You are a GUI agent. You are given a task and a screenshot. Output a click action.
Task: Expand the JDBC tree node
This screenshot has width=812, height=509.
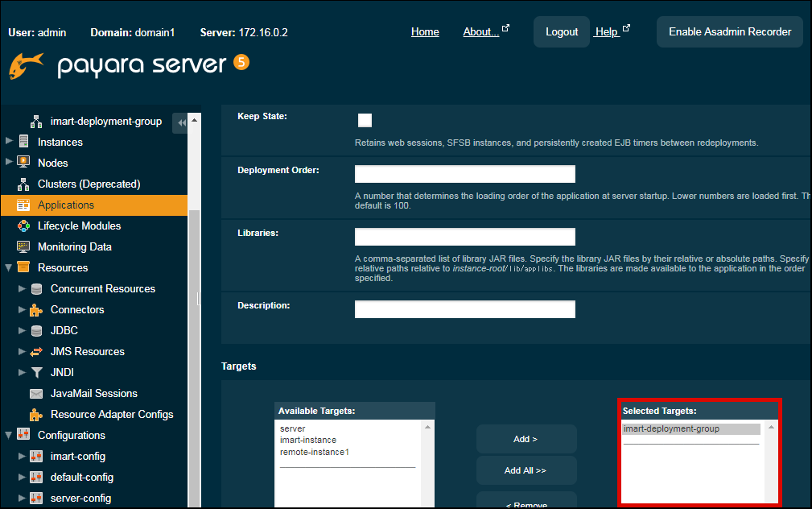pos(22,330)
